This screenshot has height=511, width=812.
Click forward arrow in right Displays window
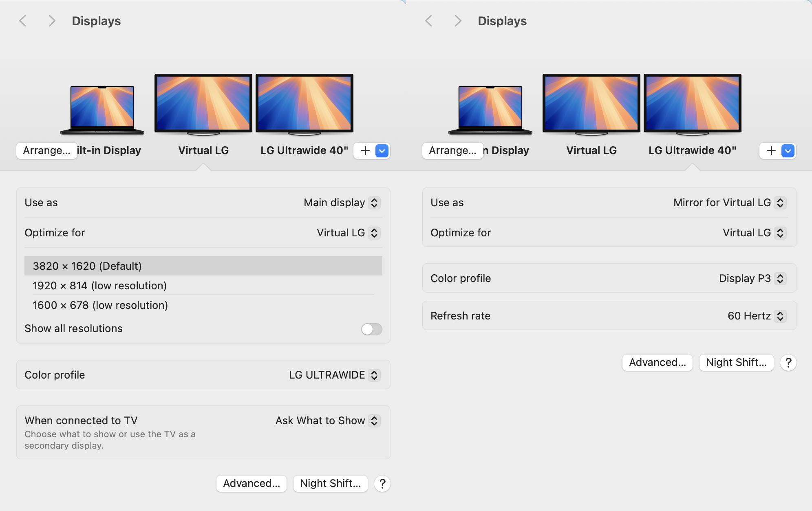coord(458,21)
